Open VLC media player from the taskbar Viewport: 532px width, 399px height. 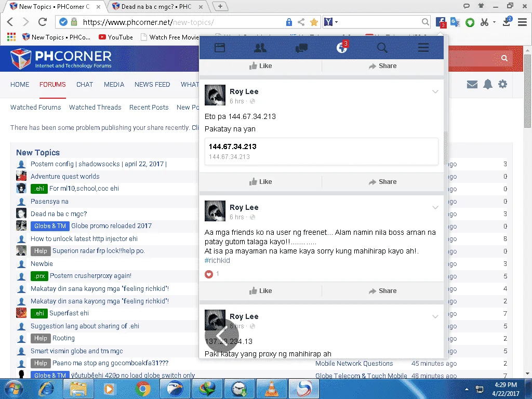pyautogui.click(x=271, y=389)
